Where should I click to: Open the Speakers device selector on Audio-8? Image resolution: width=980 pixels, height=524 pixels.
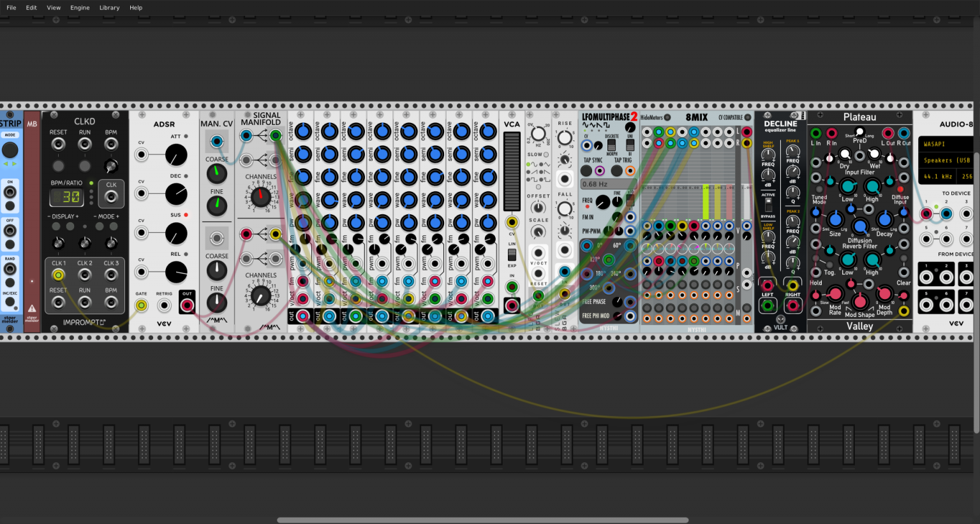click(x=946, y=161)
